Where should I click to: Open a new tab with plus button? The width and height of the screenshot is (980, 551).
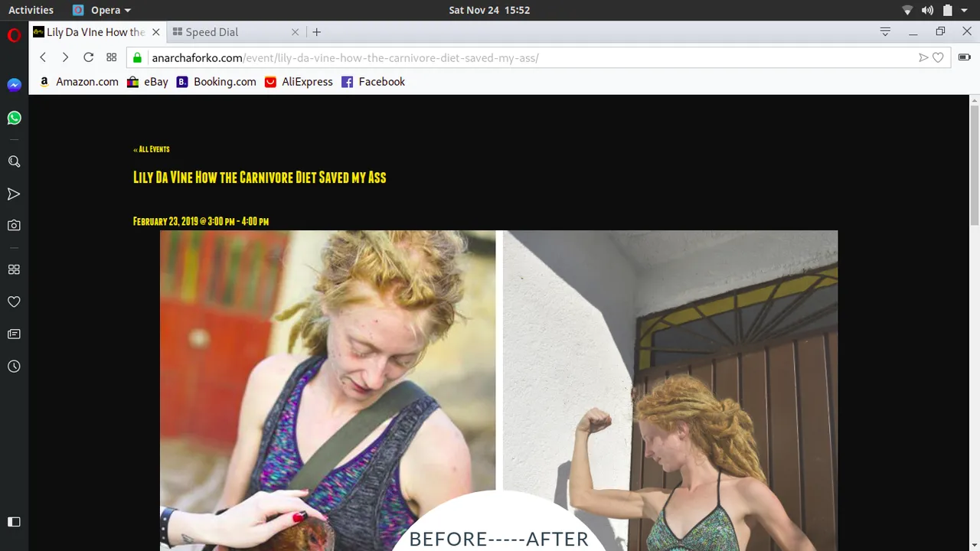[316, 32]
